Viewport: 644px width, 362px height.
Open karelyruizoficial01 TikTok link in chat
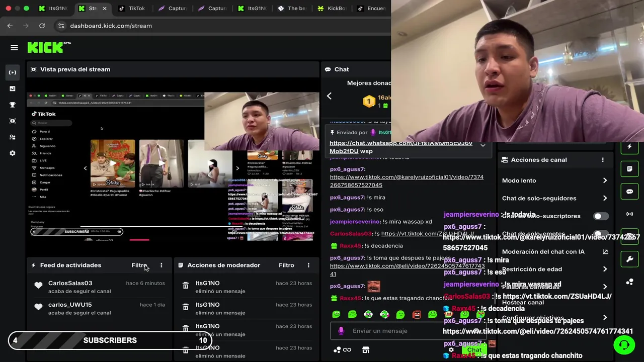click(x=407, y=181)
